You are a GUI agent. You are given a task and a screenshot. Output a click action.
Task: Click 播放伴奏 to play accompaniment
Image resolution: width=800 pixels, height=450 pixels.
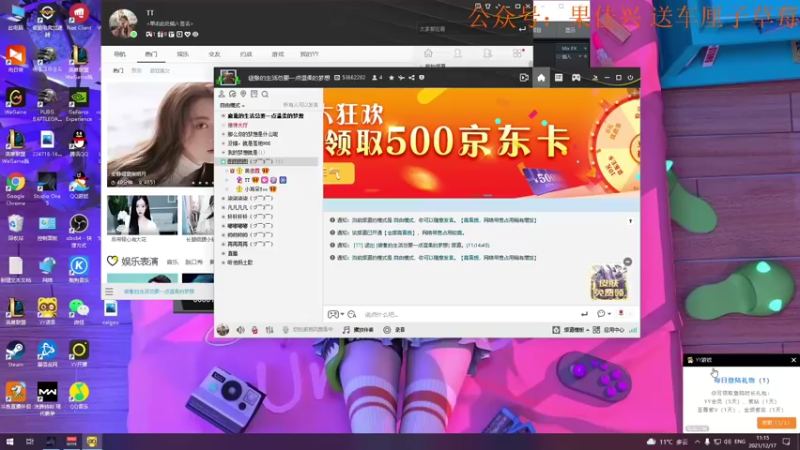358,330
